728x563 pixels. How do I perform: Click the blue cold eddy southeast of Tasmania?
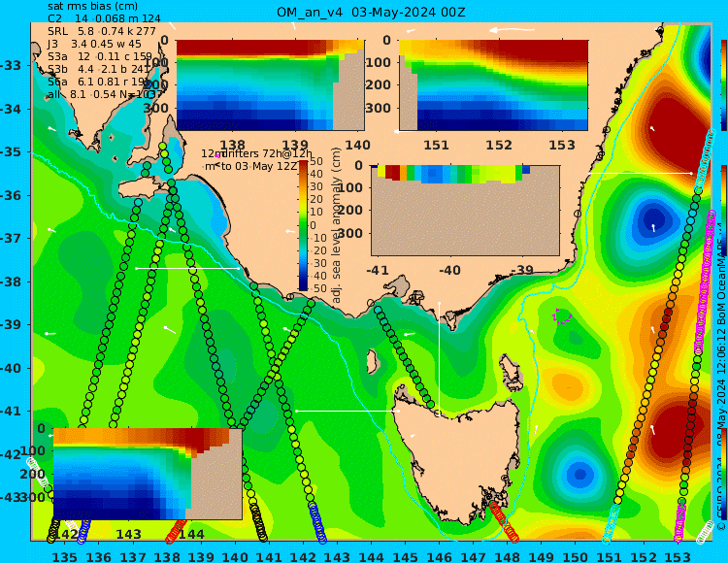[579, 475]
